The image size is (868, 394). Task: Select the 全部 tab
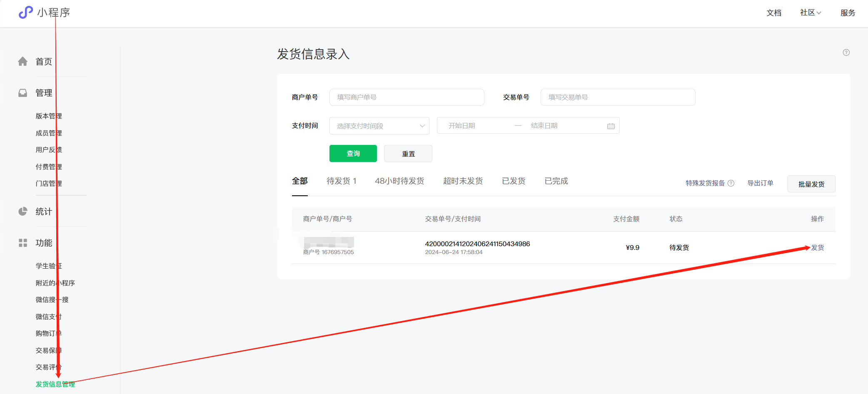(300, 181)
